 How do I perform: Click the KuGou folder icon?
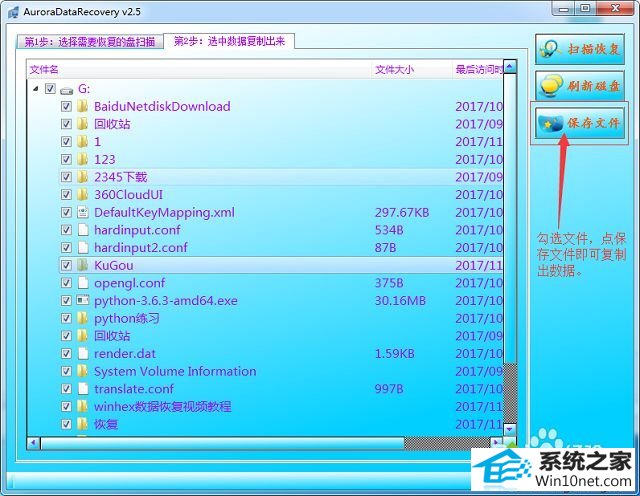point(82,265)
